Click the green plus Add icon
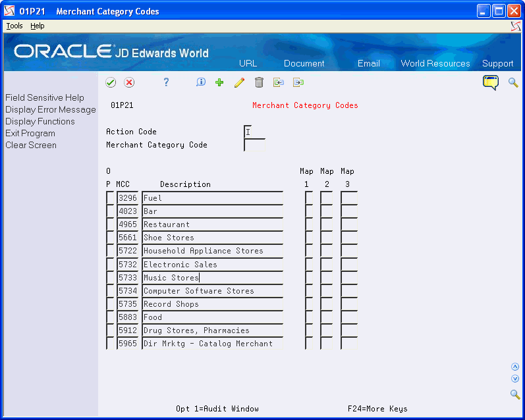The height and width of the screenshot is (420, 525). coord(219,82)
